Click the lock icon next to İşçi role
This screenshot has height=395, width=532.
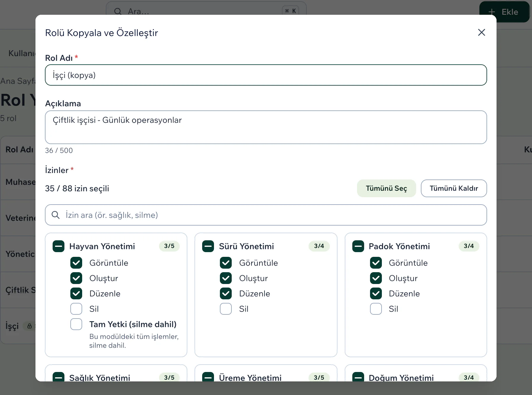[x=30, y=326]
